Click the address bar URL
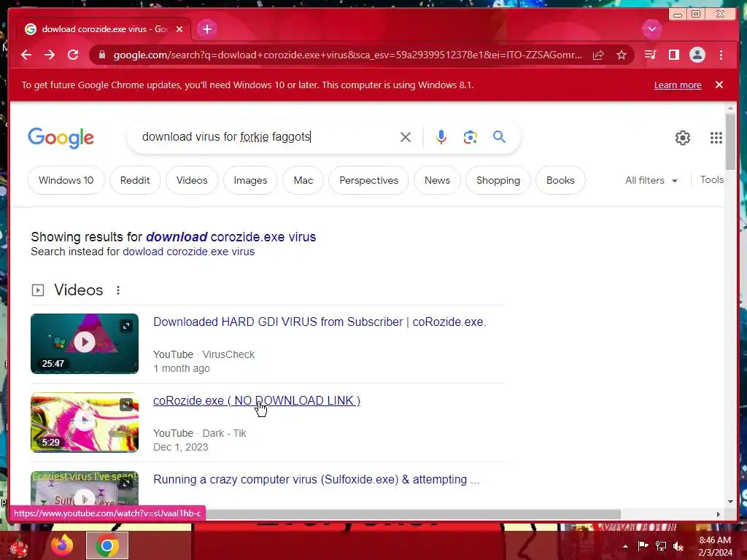747x560 pixels. [x=348, y=55]
